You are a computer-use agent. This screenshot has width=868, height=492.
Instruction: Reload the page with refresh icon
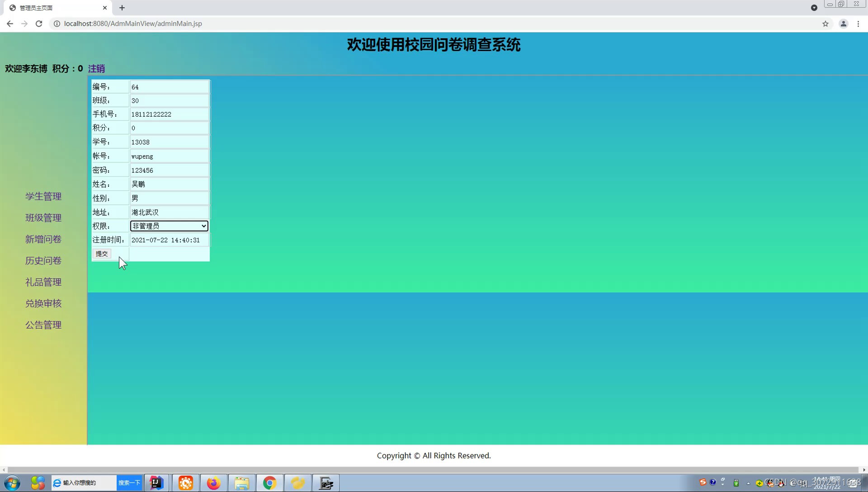coord(39,24)
